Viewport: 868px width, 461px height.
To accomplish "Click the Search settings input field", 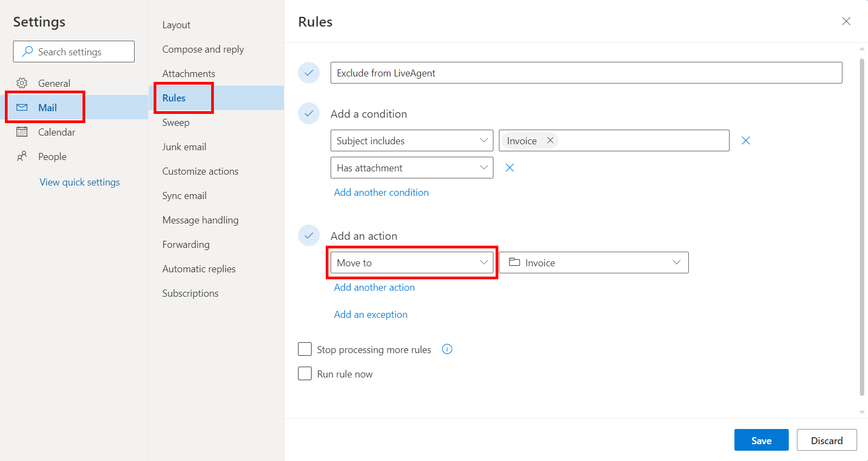I will [x=74, y=52].
